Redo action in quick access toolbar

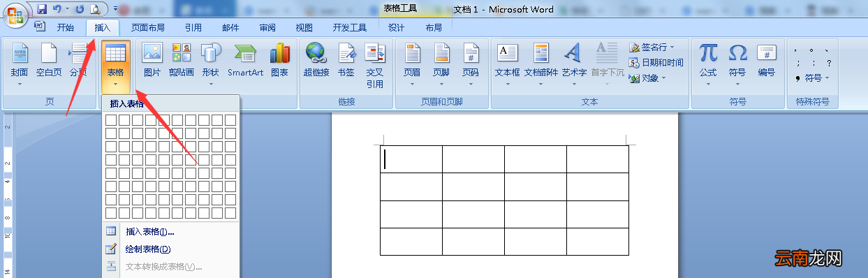pos(79,9)
